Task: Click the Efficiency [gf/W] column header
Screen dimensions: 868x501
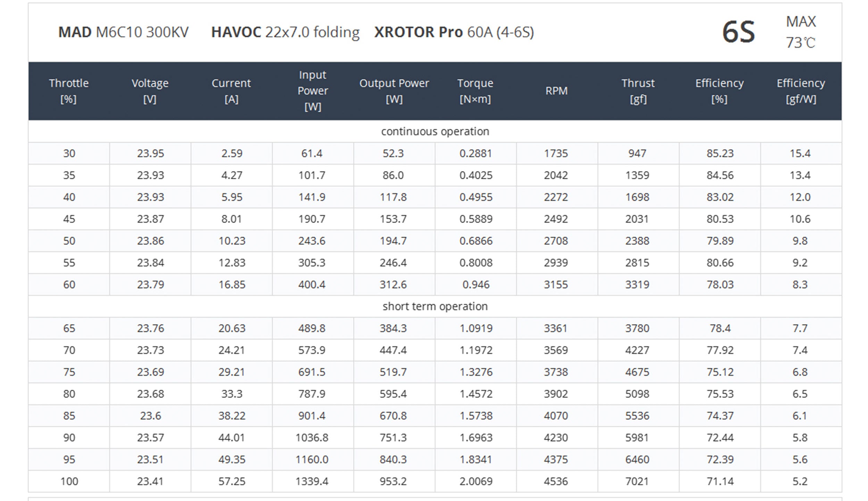Action: click(x=801, y=91)
